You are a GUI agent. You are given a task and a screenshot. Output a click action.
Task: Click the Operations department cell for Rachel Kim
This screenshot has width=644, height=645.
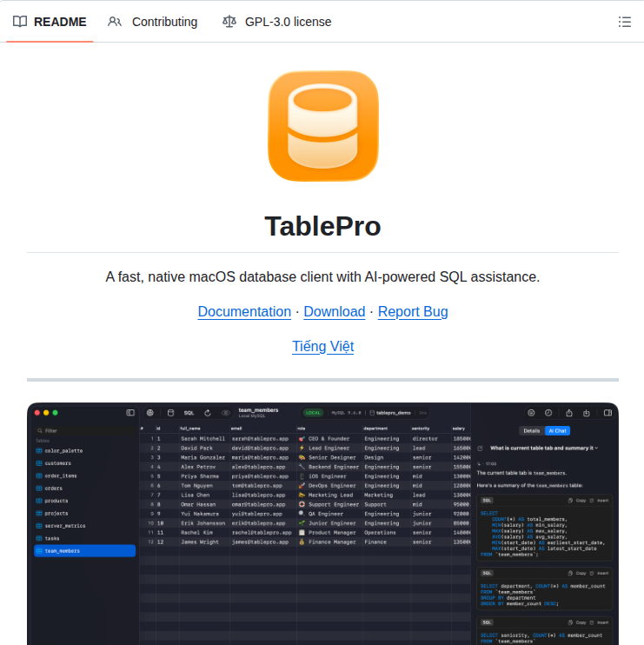tap(380, 533)
